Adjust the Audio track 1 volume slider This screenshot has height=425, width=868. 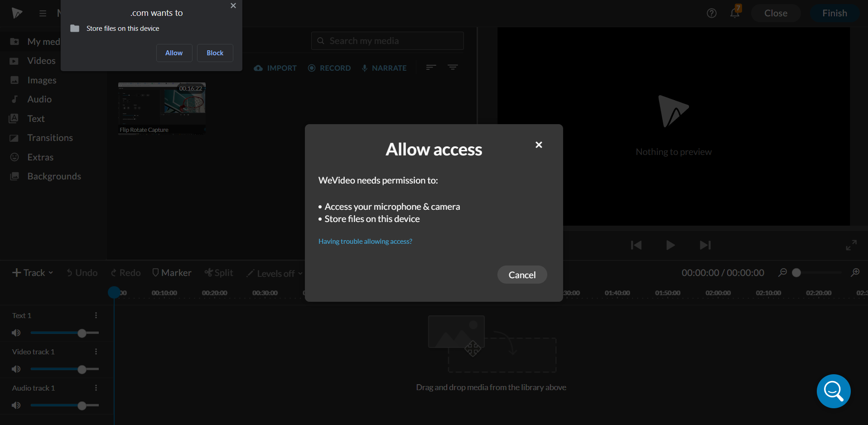pos(65,406)
